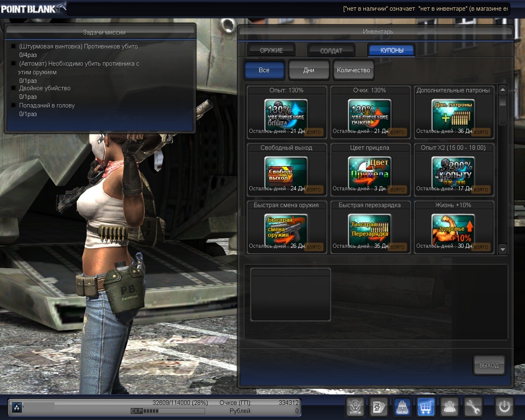Click the scrolling announcement ticker text
The image size is (525, 420).
(x=425, y=9)
